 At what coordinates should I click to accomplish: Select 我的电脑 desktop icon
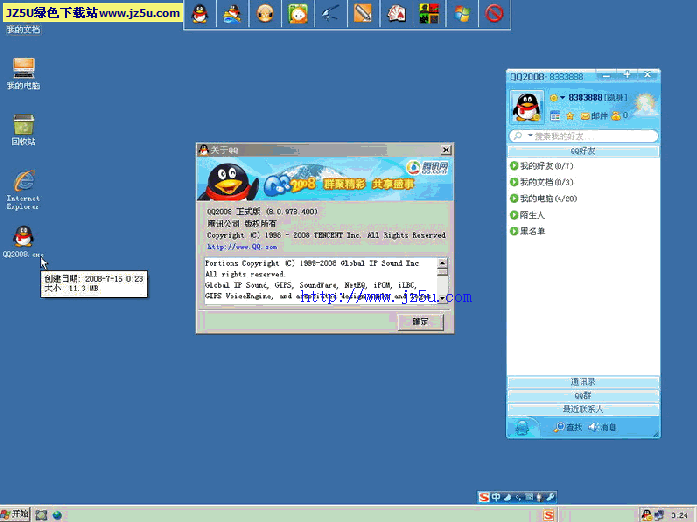pyautogui.click(x=24, y=74)
